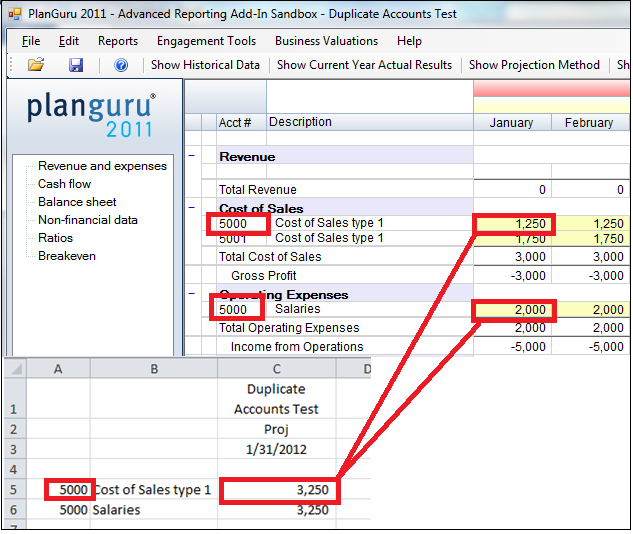Select account 5000 Salaries cell
The height and width of the screenshot is (534, 633).
coord(237,310)
